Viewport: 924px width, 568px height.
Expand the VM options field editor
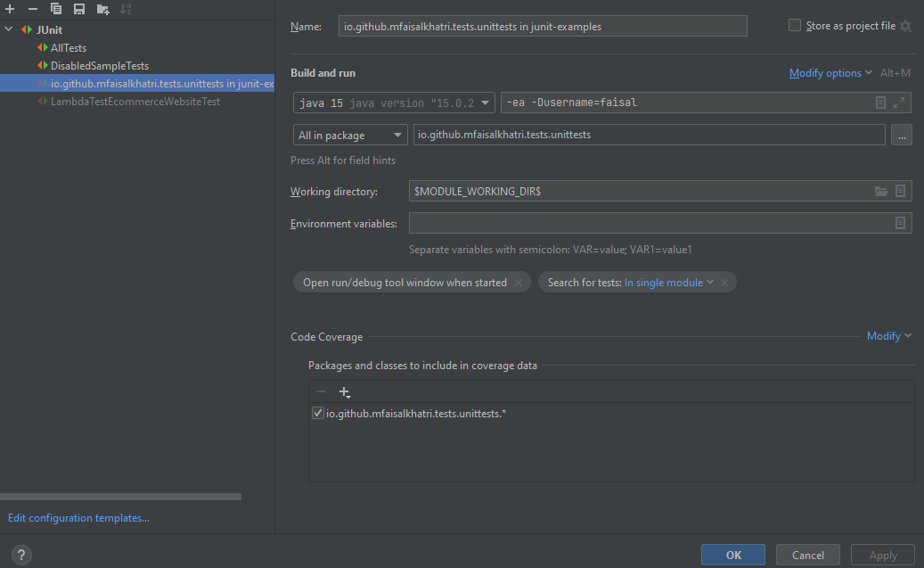899,103
